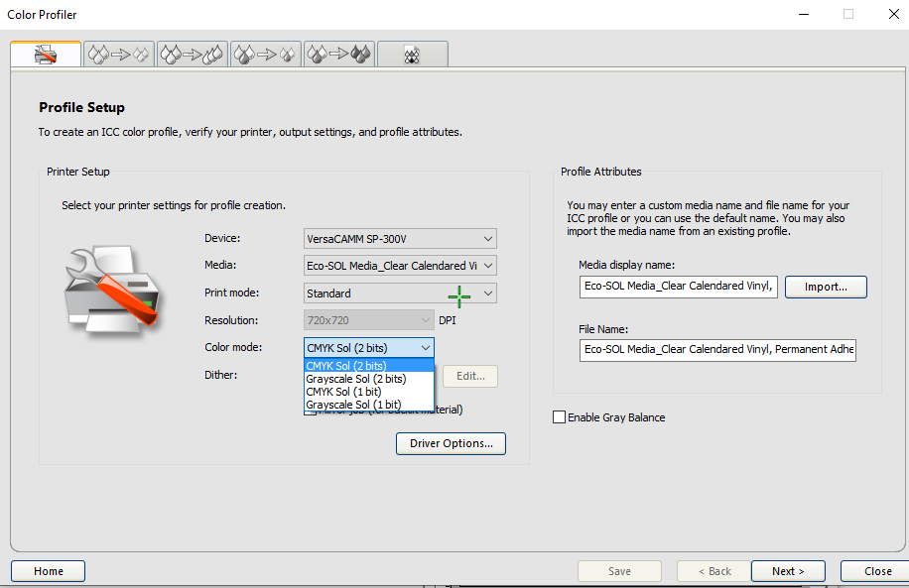Viewport: 909px width, 588px height.
Task: Click the Color mode: label
Action: (x=233, y=347)
